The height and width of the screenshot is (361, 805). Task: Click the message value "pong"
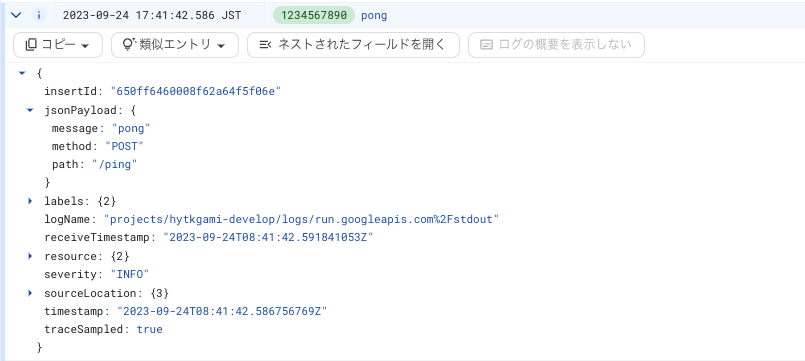click(131, 128)
